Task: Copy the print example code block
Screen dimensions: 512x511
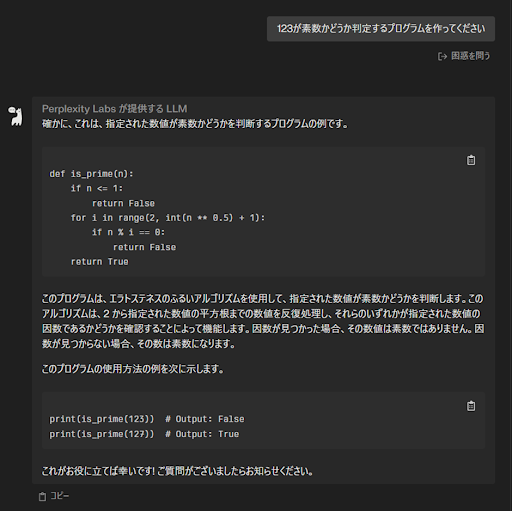Action: tap(471, 406)
